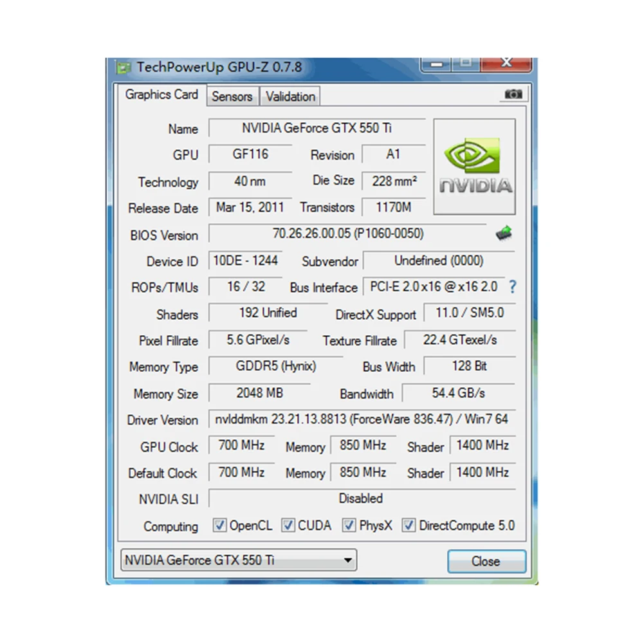
Task: Click the camera screenshot icon
Action: pyautogui.click(x=513, y=94)
